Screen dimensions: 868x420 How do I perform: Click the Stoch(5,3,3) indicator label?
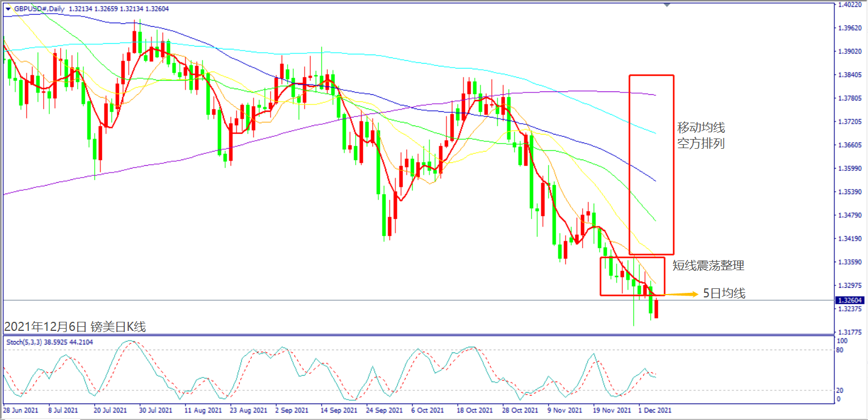click(25, 342)
